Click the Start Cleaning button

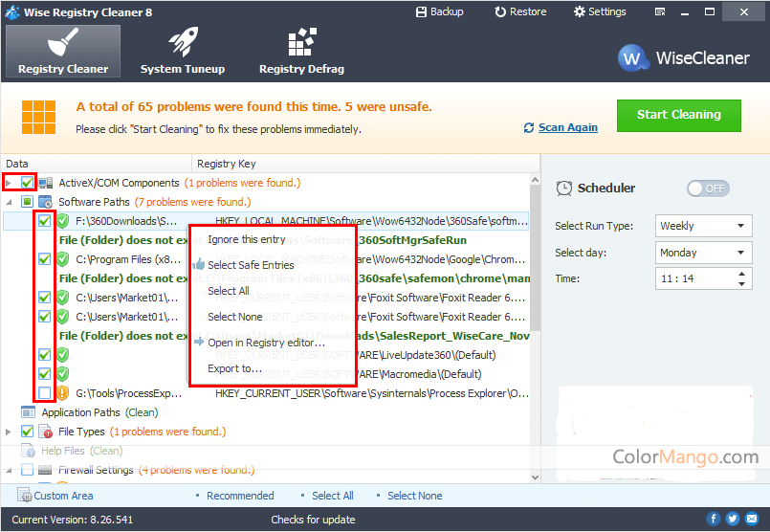click(678, 115)
